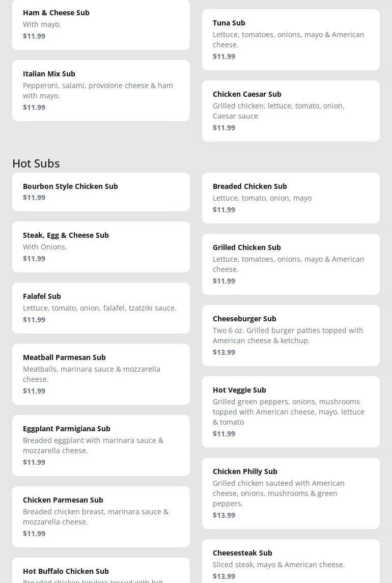This screenshot has height=583, width=392.
Task: Click the Tuna Sub menu item
Action: click(x=291, y=39)
